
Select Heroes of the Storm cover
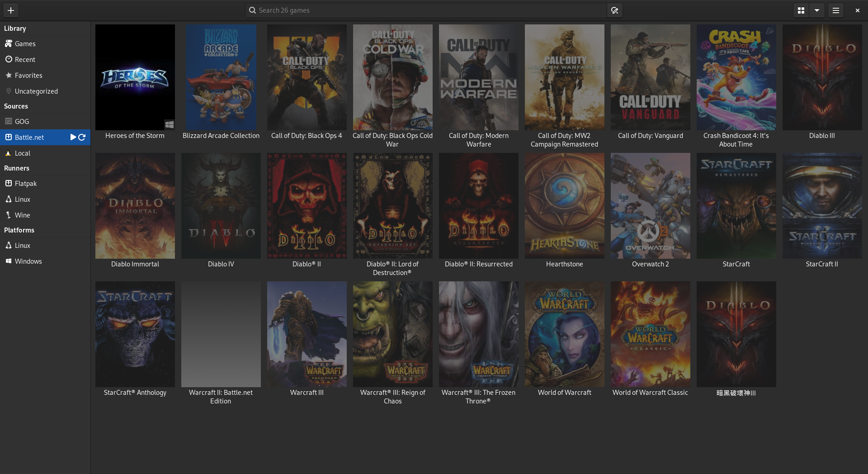coord(135,77)
